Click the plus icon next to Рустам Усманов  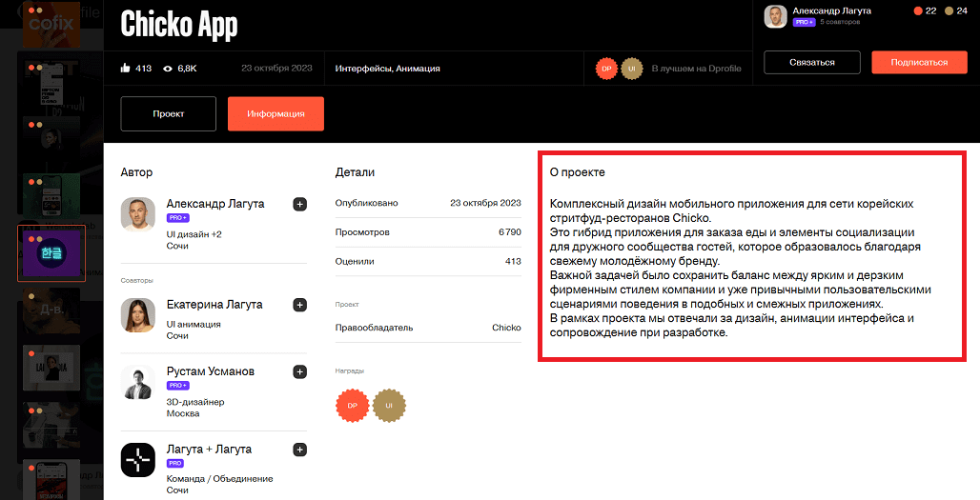tap(300, 372)
